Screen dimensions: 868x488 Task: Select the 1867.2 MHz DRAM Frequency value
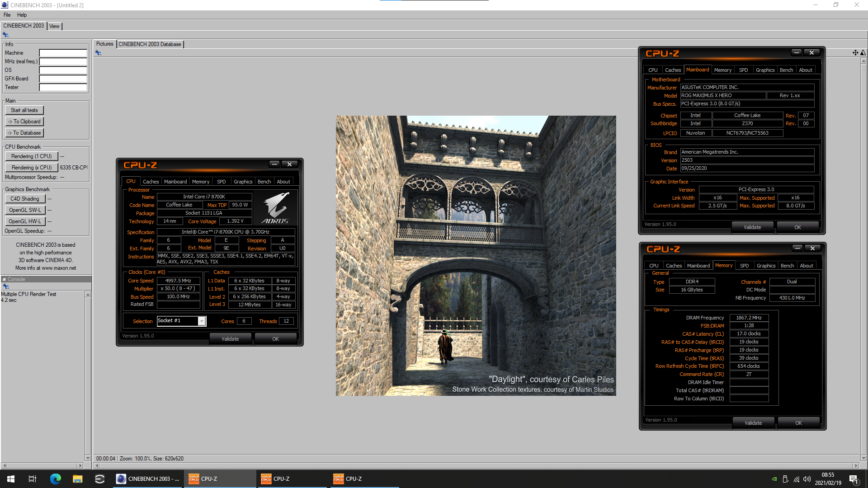click(749, 318)
